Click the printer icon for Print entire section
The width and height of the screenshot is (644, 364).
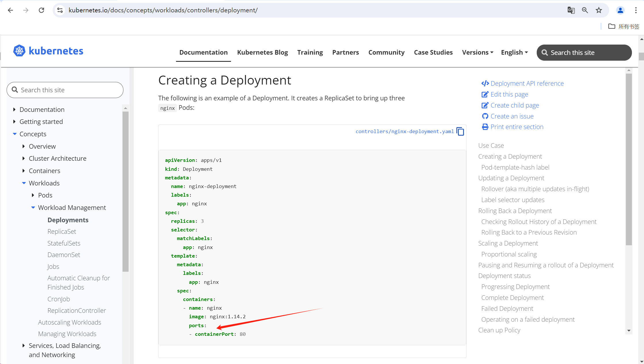point(485,127)
